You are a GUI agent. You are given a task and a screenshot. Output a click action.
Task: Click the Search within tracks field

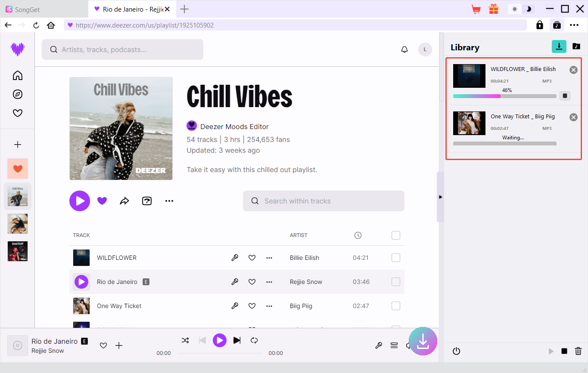[x=323, y=201]
